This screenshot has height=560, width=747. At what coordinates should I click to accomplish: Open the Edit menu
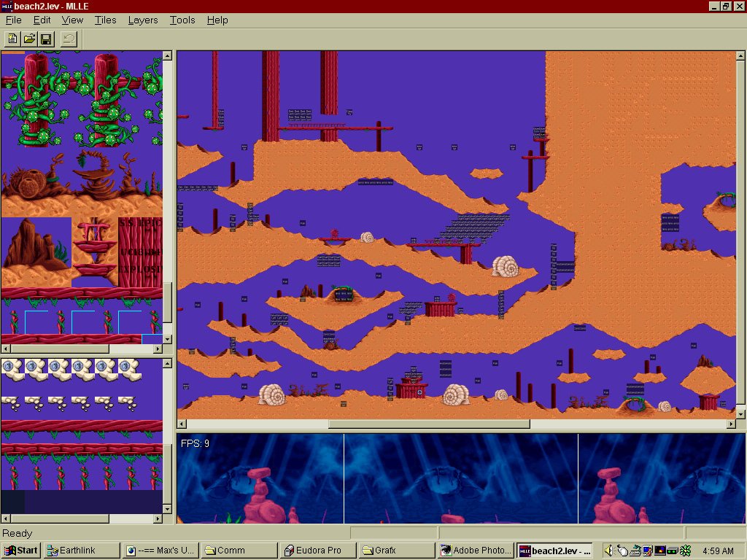click(x=42, y=20)
